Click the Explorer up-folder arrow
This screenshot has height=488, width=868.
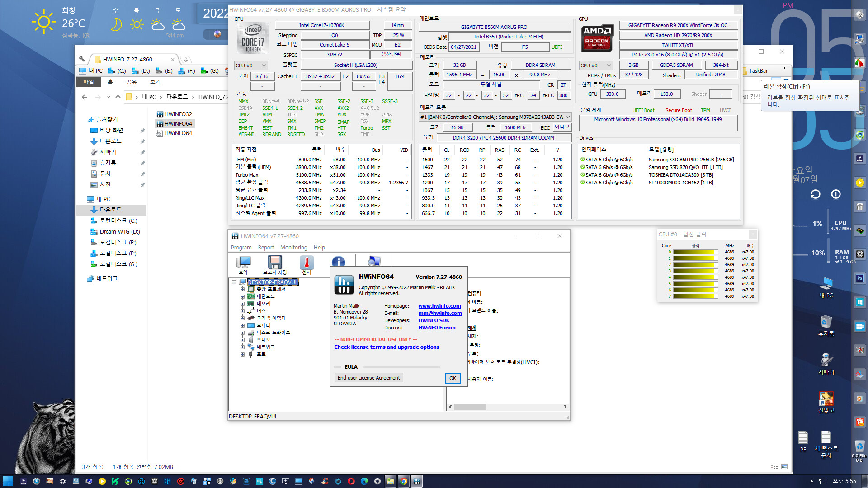click(x=118, y=97)
